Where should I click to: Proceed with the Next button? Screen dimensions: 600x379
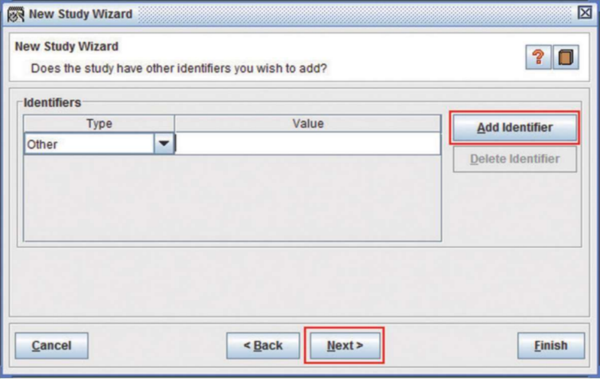[345, 345]
